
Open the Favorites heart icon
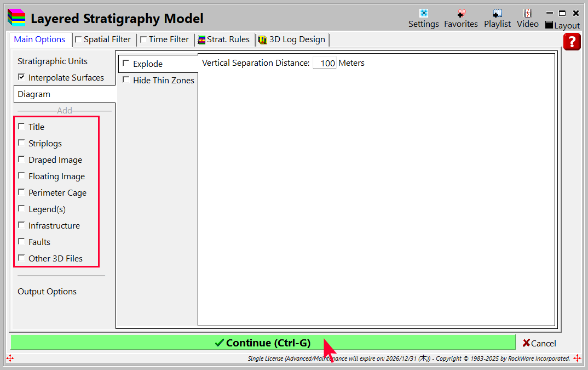(460, 14)
